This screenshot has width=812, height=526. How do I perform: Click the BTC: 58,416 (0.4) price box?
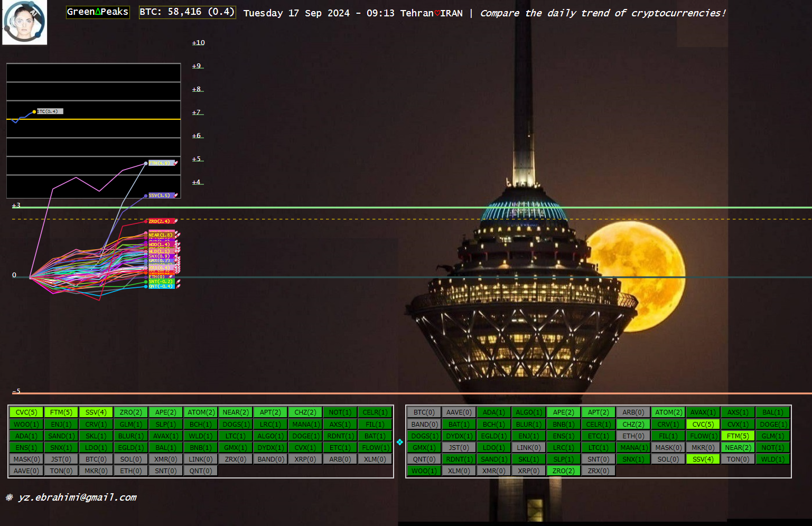[x=188, y=12]
